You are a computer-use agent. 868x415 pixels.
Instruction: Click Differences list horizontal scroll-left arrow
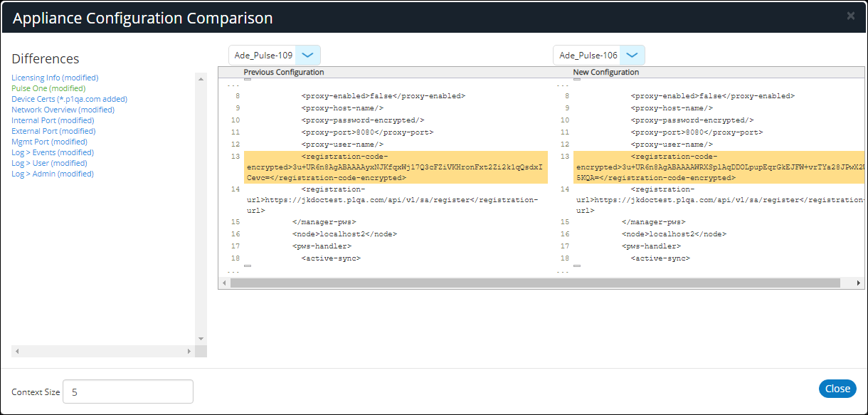click(x=16, y=352)
